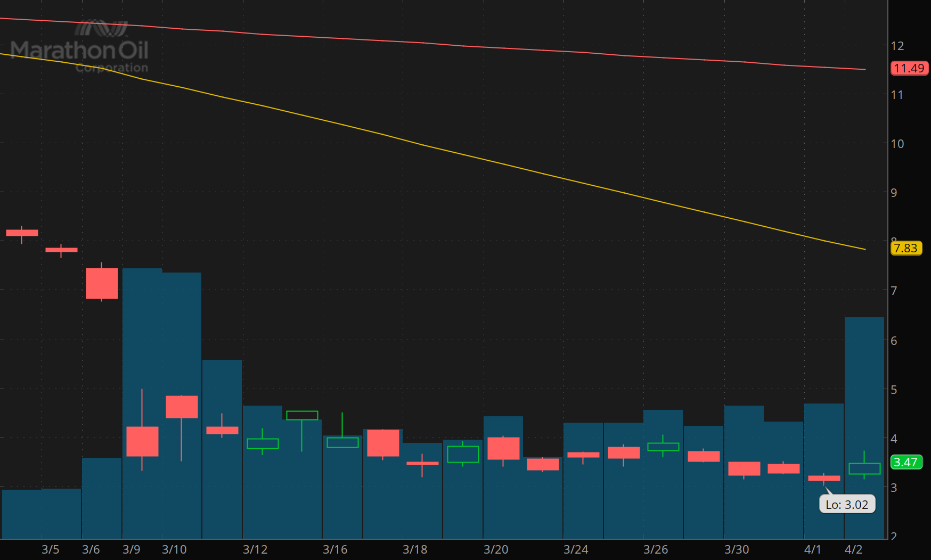Click the 11 price axis label
The height and width of the screenshot is (560, 931).
click(x=897, y=95)
